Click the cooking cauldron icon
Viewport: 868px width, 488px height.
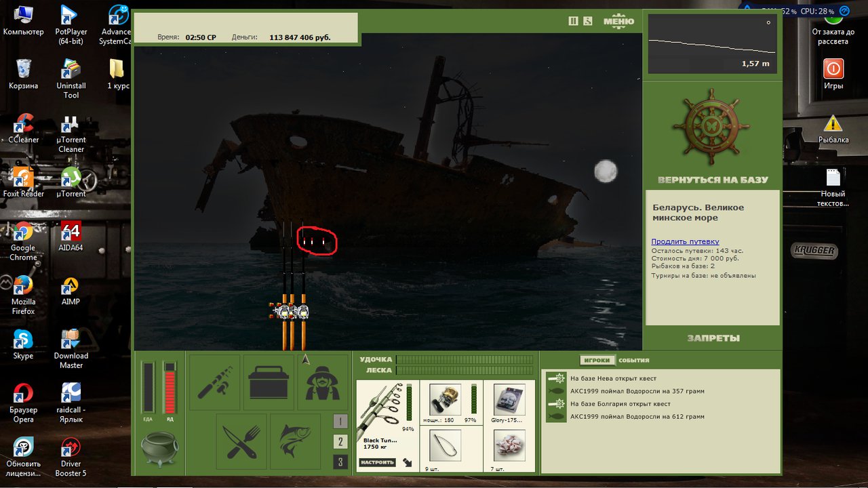[159, 448]
